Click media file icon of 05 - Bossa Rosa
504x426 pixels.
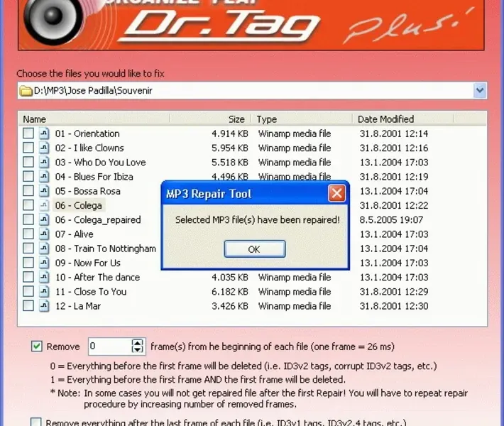point(44,191)
